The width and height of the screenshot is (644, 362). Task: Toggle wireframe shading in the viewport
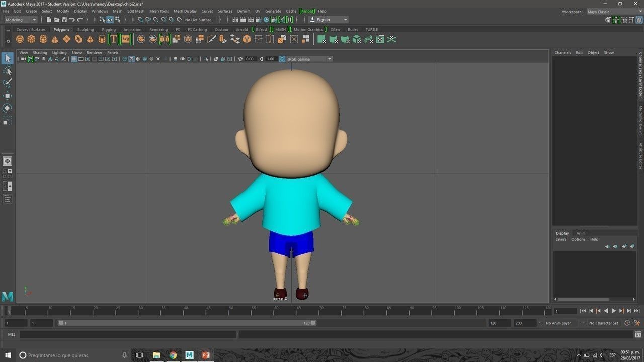(125, 59)
